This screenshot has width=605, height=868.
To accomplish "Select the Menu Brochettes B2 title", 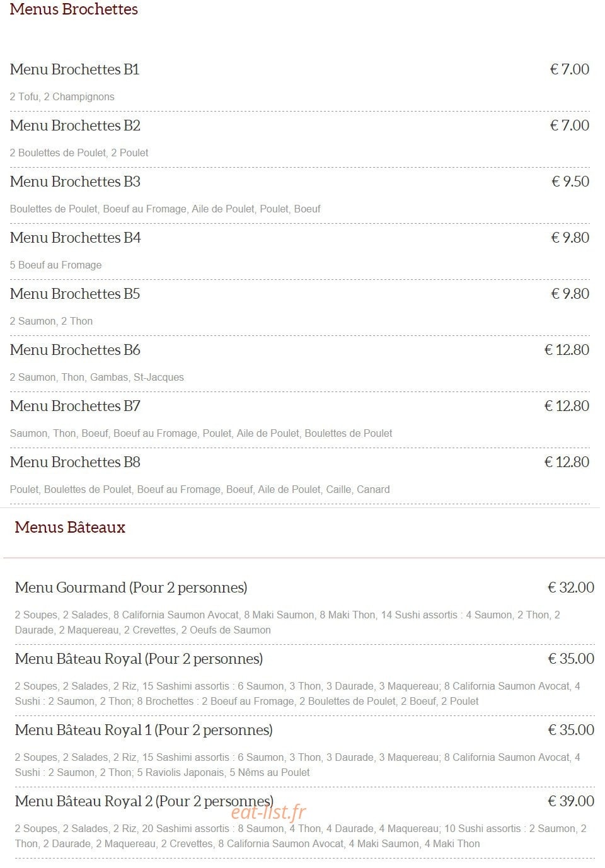I will [75, 125].
